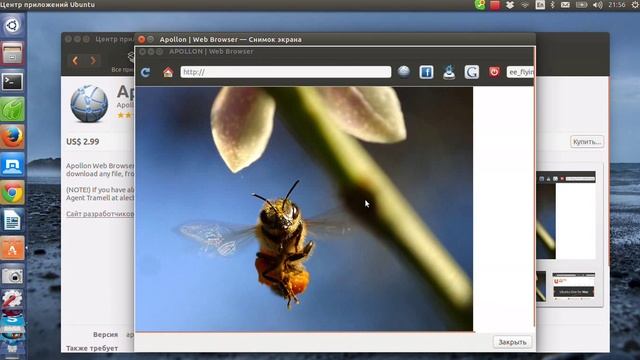Click the Версия label in Software Center
This screenshot has width=640, height=360.
pos(105,334)
